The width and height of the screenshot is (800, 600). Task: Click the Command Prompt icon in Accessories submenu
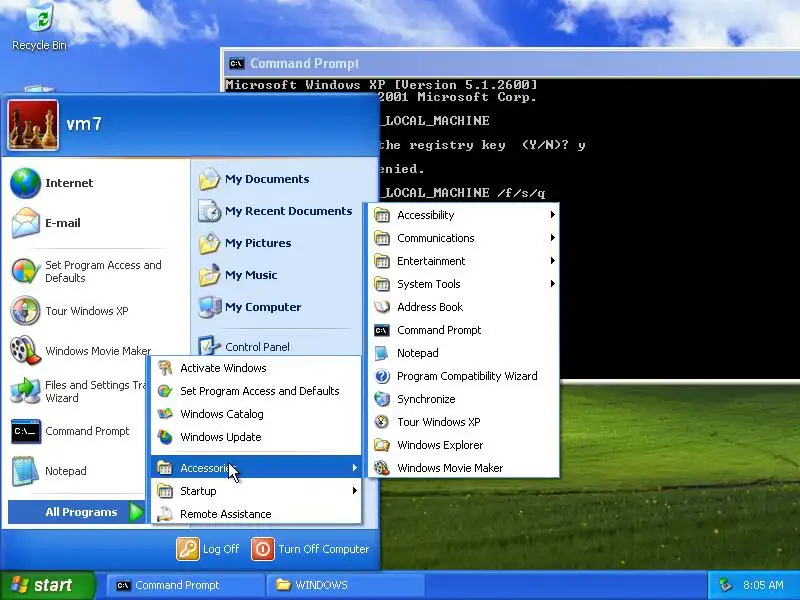pyautogui.click(x=382, y=330)
